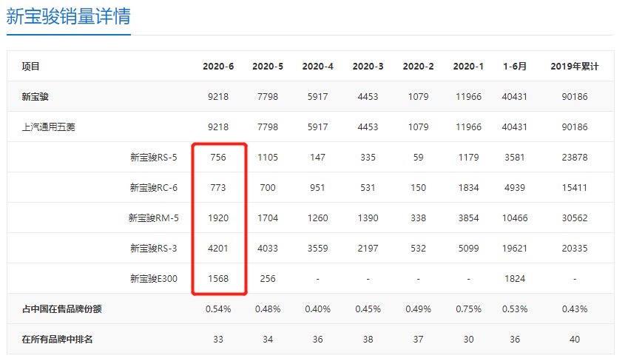Open the 新宝骏RC-6 model row label
628x364 pixels.
(153, 187)
